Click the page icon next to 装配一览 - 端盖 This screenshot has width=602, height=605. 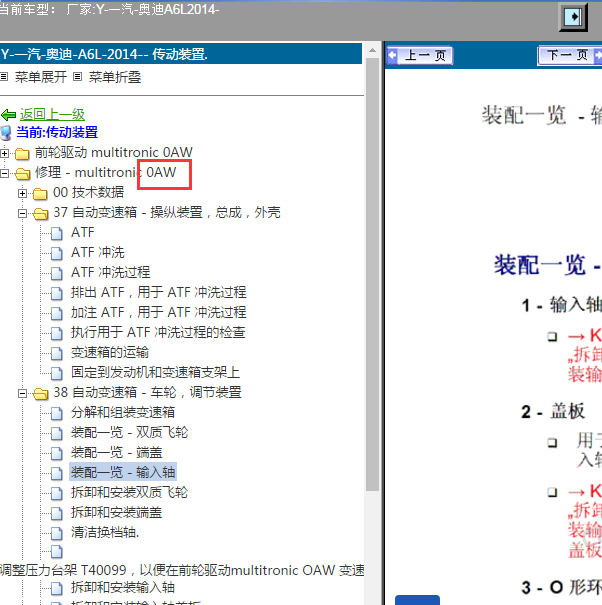(57, 453)
